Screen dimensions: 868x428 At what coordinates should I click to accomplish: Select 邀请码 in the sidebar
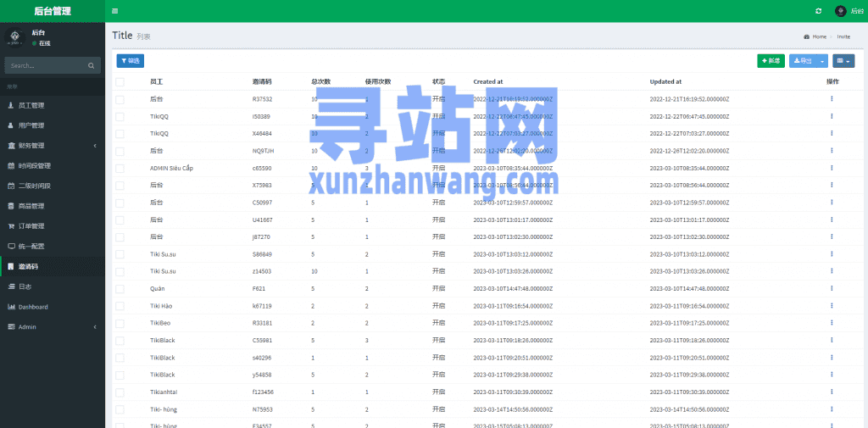53,266
